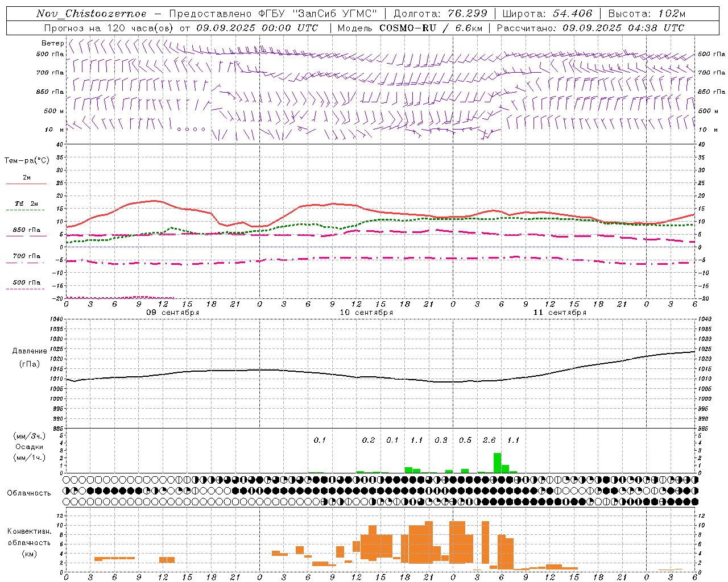Screen dimensions: 728x582
Task: Click the Облачность cloud cover panel label
Action: (x=29, y=493)
